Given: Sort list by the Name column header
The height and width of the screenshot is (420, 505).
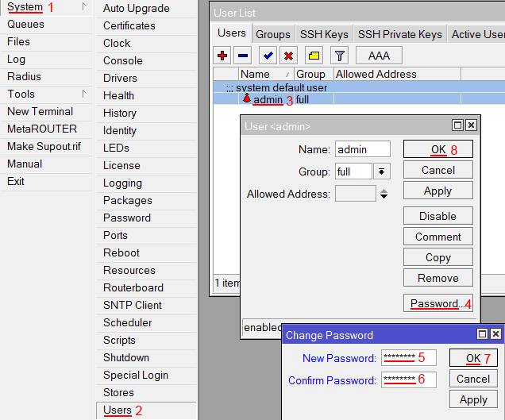Looking at the screenshot, I should [265, 74].
